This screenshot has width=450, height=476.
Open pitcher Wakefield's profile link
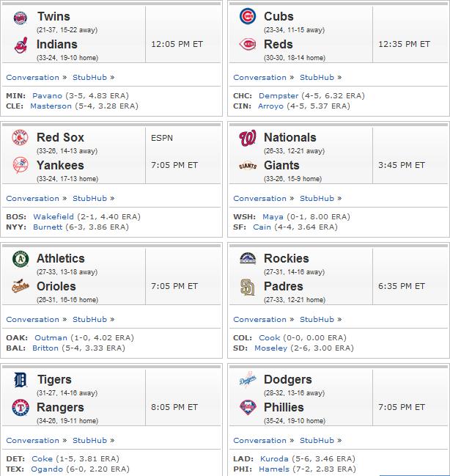click(x=54, y=217)
